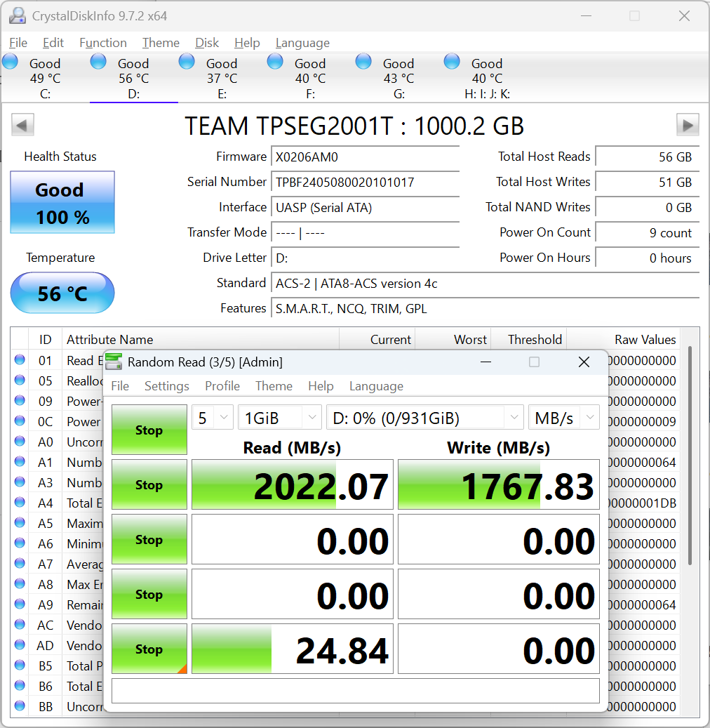Open the test count dropdown showing 5
Viewport: 710px width, 728px height.
(x=213, y=417)
